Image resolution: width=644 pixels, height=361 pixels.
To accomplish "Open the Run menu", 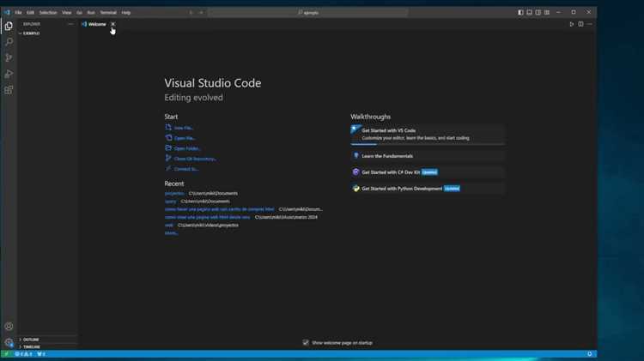I will (x=91, y=13).
